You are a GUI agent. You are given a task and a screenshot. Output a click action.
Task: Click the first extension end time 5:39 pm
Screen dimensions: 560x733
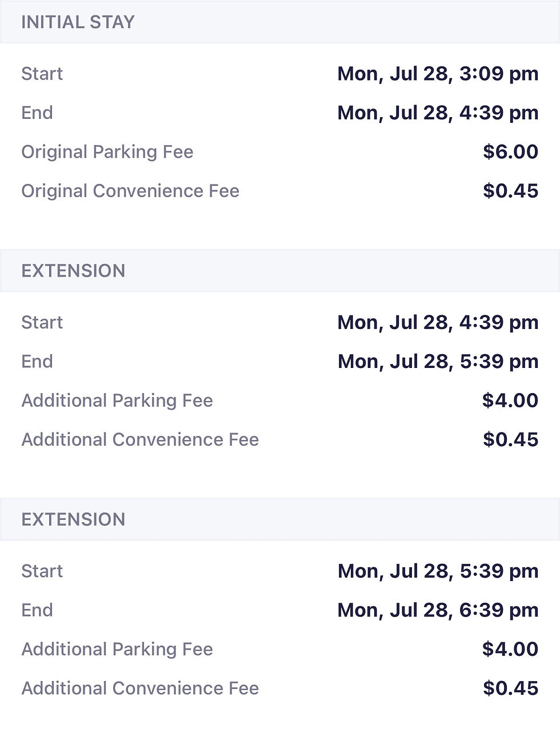pyautogui.click(x=438, y=361)
